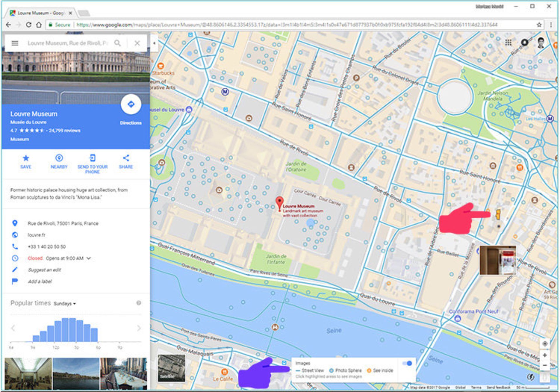
Task: Click Street View legend label
Action: pyautogui.click(x=313, y=370)
